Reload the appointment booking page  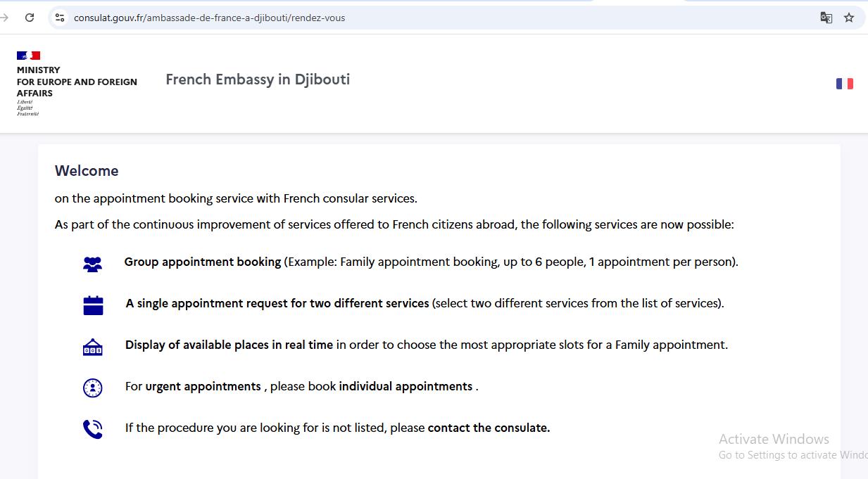point(29,18)
